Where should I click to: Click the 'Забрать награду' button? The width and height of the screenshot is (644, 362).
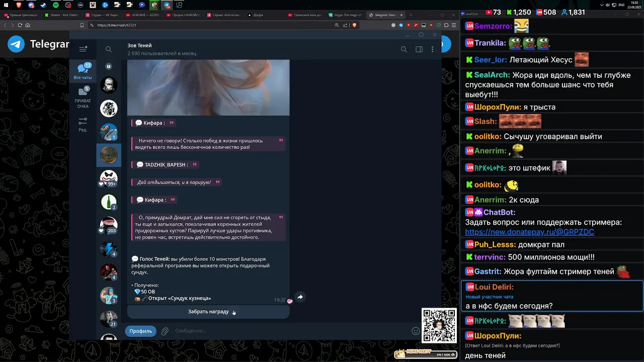208,312
